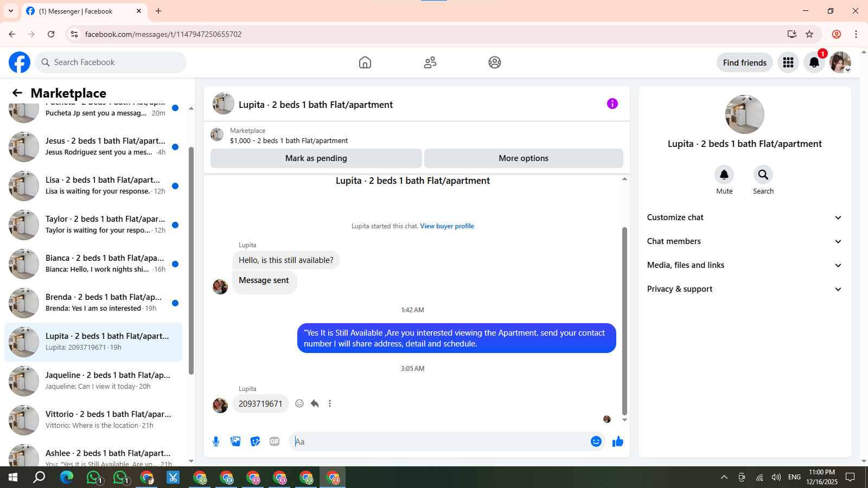Click the More options button

(524, 158)
